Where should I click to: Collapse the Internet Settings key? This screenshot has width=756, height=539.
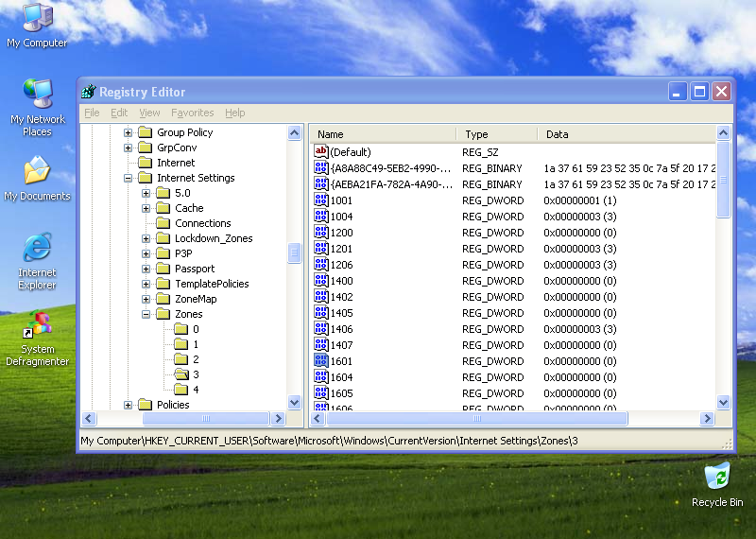click(x=128, y=178)
